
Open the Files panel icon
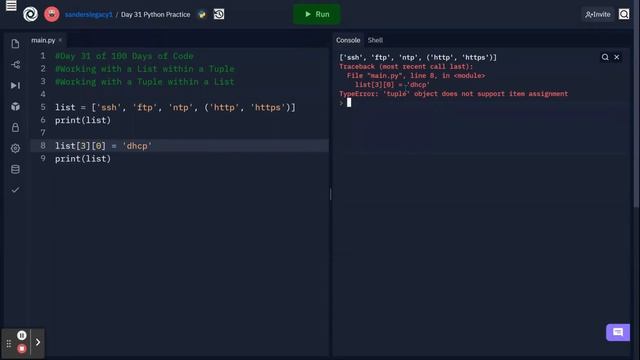tap(16, 44)
